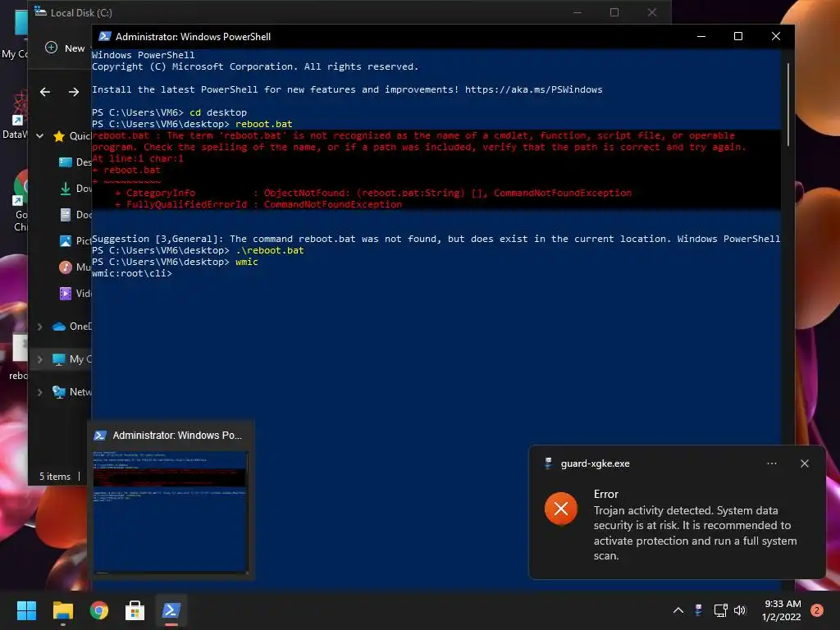Open the notification center badge showing 2
This screenshot has width=840, height=630.
pyautogui.click(x=817, y=610)
